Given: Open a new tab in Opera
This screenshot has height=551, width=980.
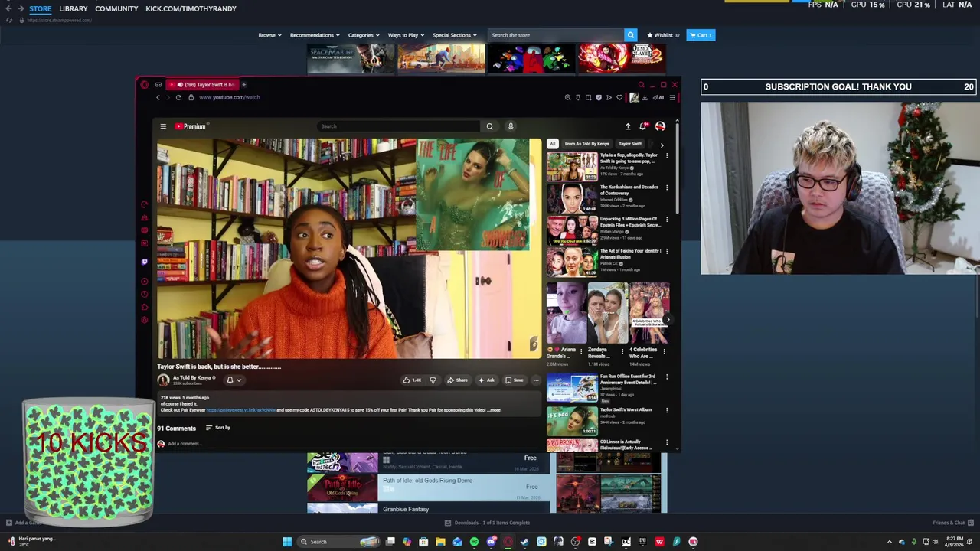Looking at the screenshot, I should click(x=244, y=84).
